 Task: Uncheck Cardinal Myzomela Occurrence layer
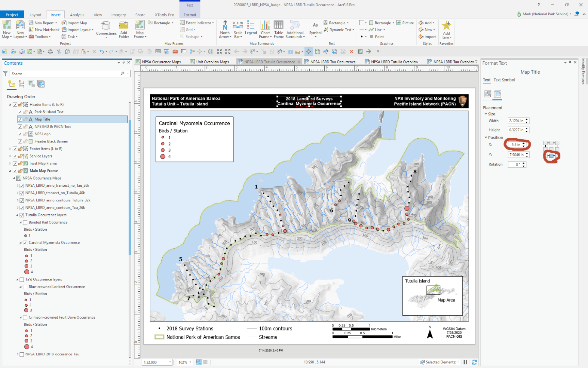(x=25, y=243)
